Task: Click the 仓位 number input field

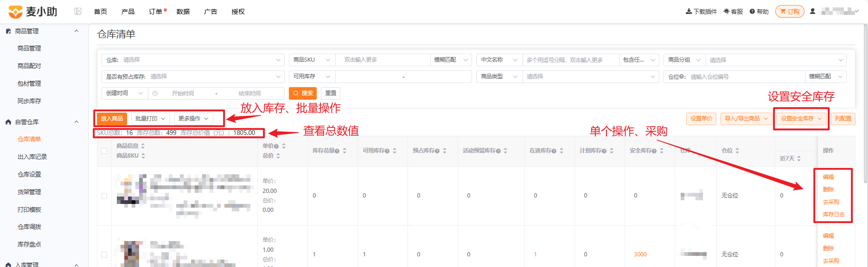Action: (x=746, y=76)
